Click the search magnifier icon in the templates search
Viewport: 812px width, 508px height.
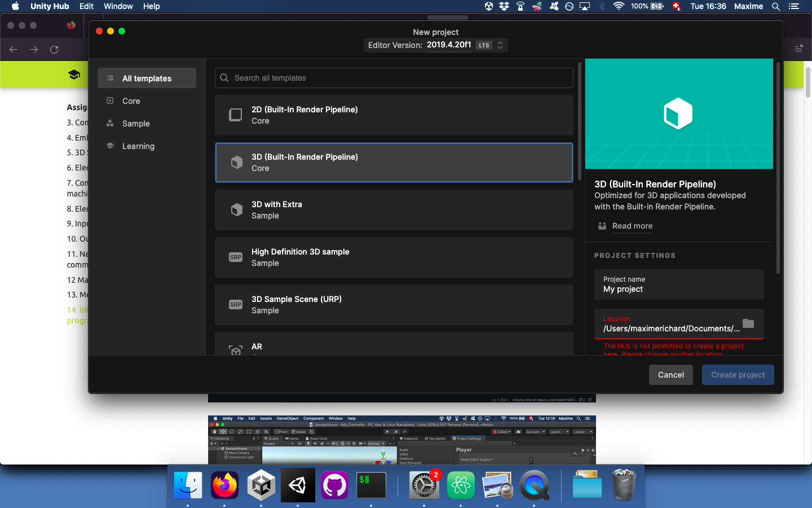(x=224, y=78)
